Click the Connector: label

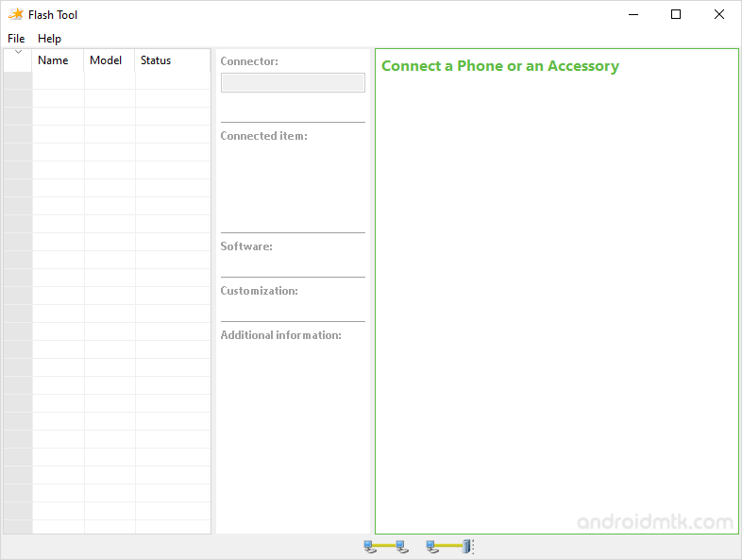pos(249,61)
